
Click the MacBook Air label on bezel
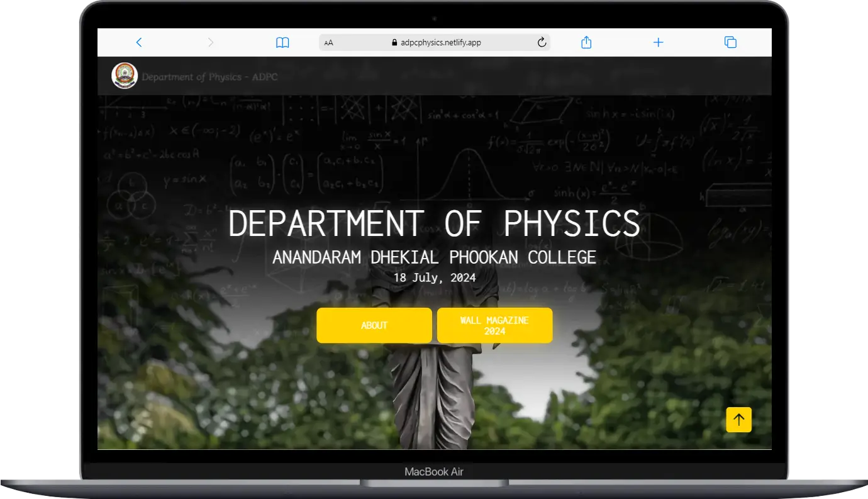[x=434, y=471]
